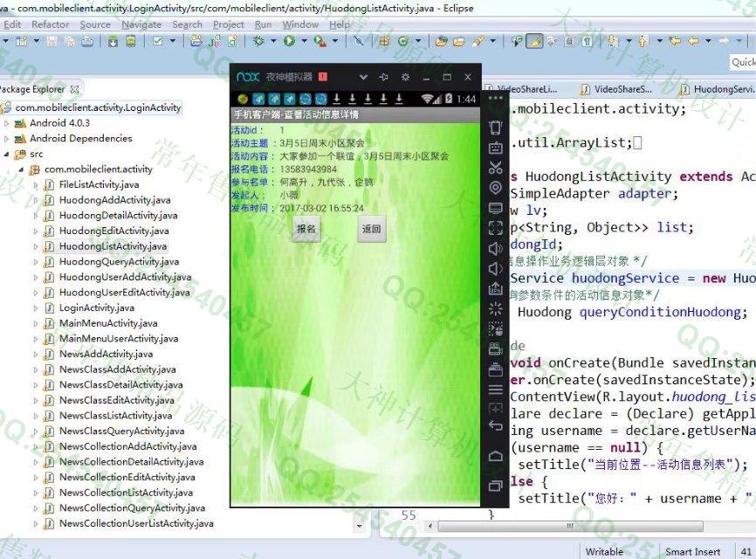Click the Nox Android back arrow
Screen dimensions: 756x559
pos(496,425)
